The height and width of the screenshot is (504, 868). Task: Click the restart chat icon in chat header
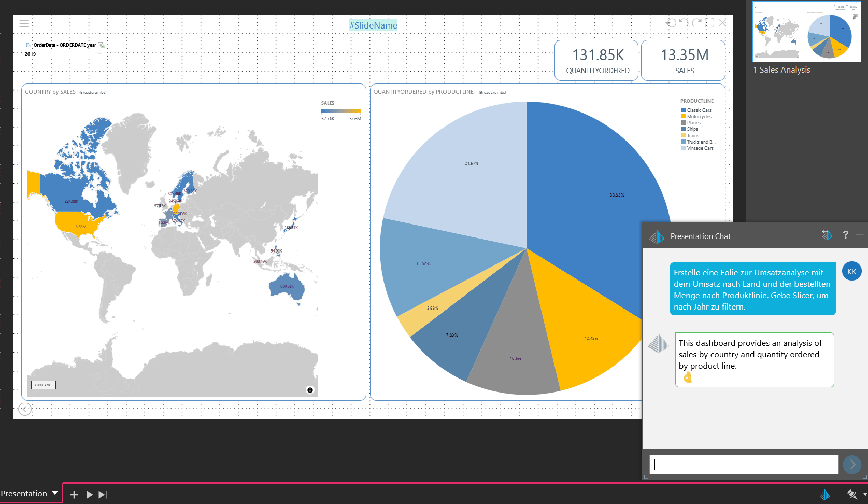[827, 235]
